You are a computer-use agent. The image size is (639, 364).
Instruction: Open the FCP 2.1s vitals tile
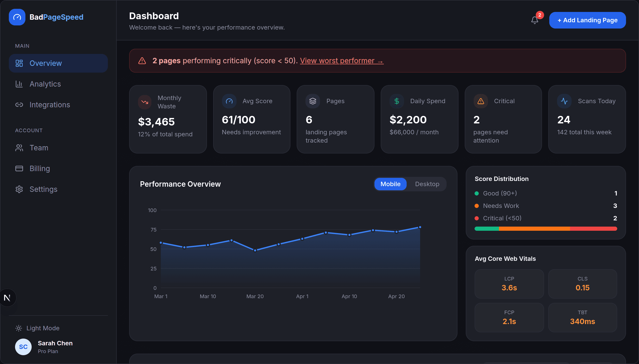tap(509, 318)
